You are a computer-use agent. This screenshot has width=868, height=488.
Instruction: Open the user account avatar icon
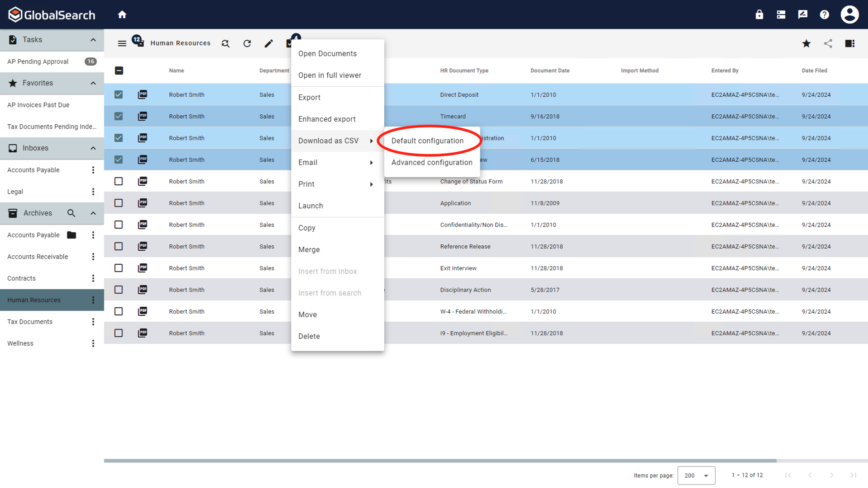click(849, 14)
